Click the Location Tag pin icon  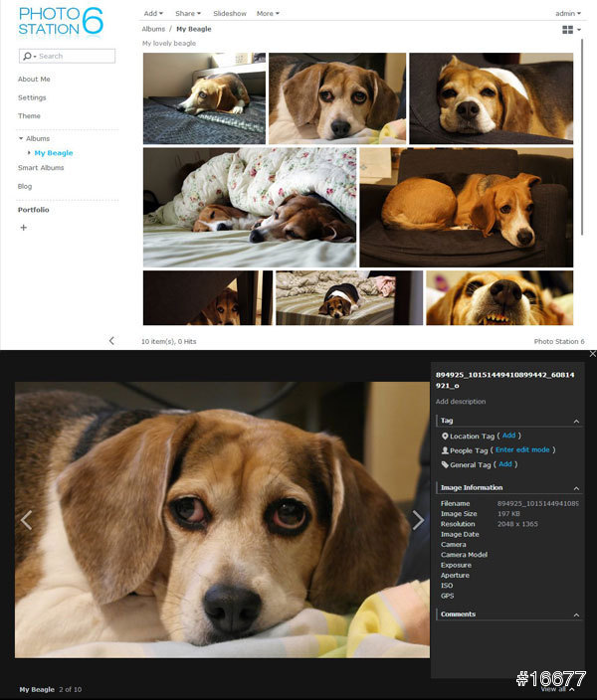coord(445,436)
